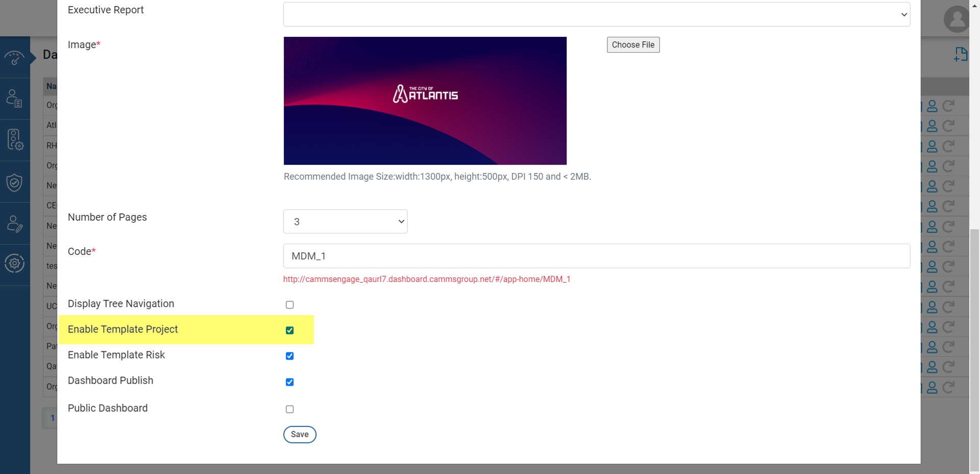Click the refresh icon in the 'UC' row
This screenshot has width=980, height=474.
pyautogui.click(x=948, y=307)
